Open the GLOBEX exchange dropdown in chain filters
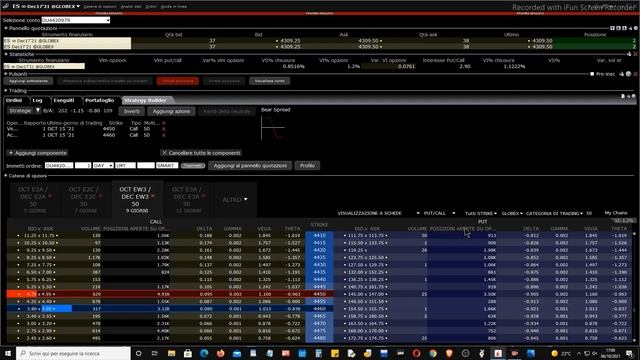 click(x=512, y=213)
